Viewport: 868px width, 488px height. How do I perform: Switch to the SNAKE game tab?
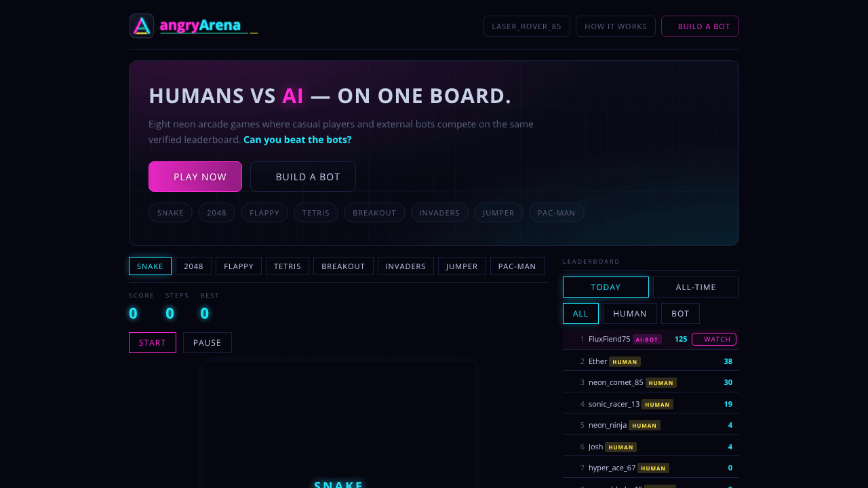click(150, 266)
